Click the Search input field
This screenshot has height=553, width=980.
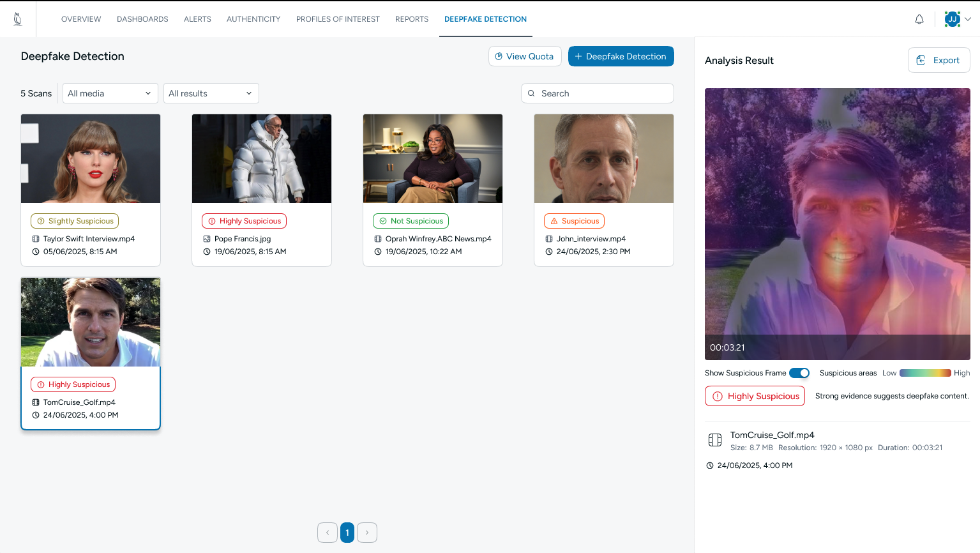(x=598, y=93)
